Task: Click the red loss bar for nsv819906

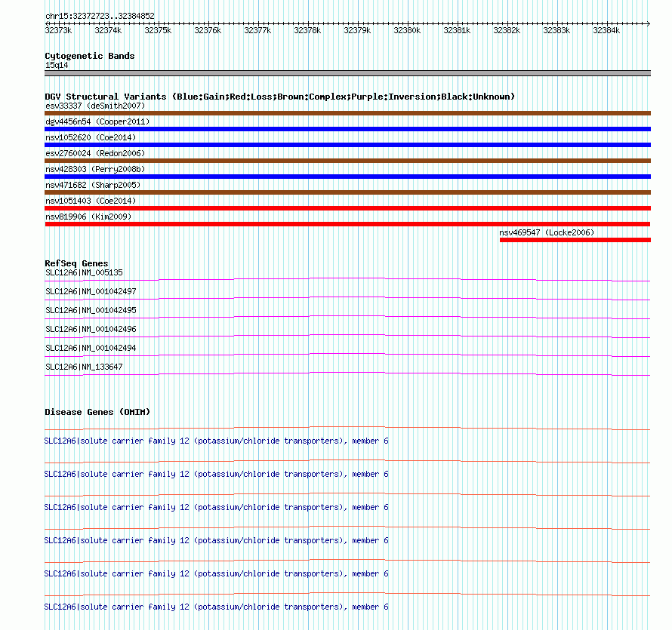Action: click(x=347, y=224)
